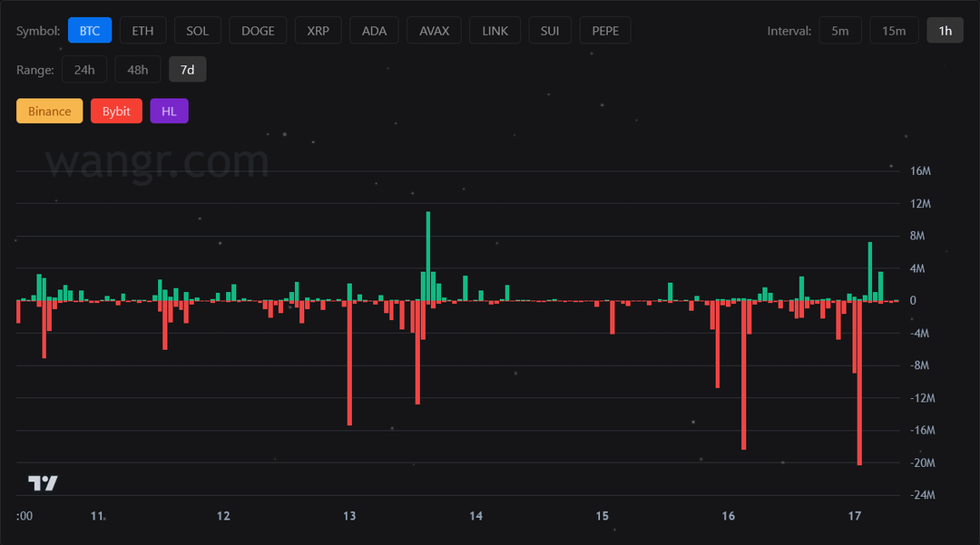This screenshot has width=980, height=545.
Task: Change range to 24h
Action: (x=84, y=70)
